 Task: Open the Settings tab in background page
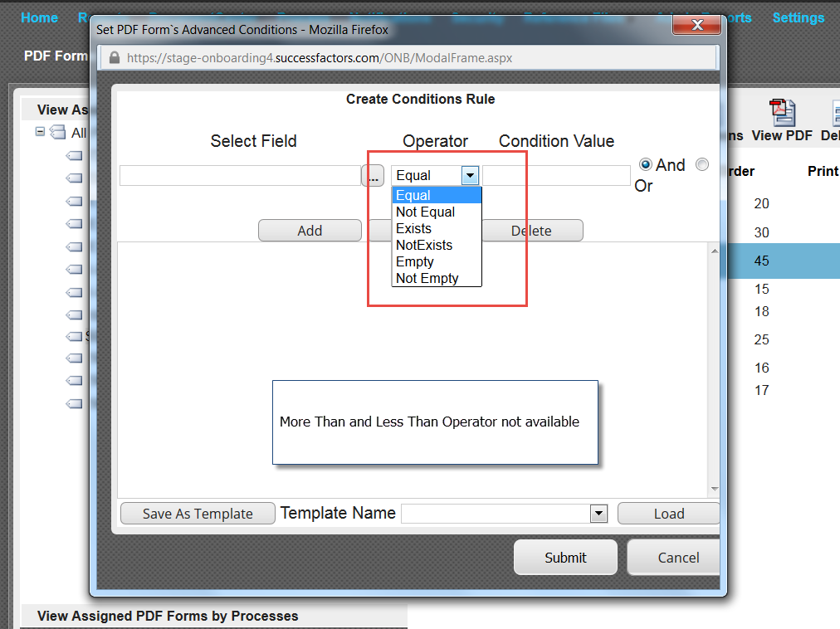pos(798,17)
